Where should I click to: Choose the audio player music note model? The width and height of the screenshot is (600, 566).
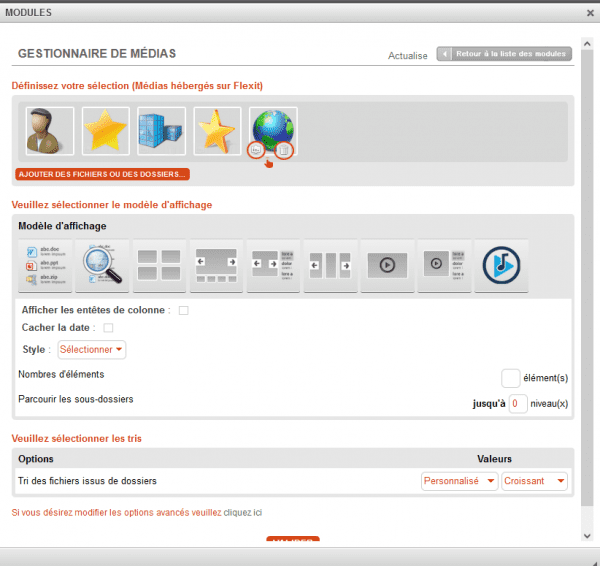(x=500, y=265)
